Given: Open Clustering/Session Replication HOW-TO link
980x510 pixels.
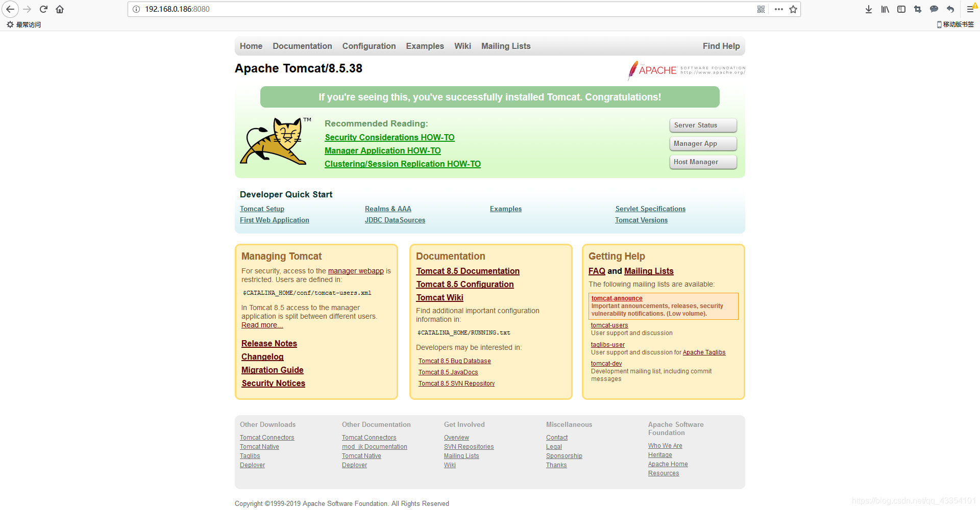Looking at the screenshot, I should click(403, 164).
